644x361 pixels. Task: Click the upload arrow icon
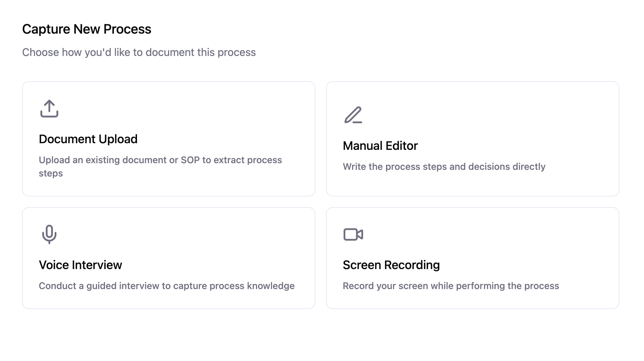[x=49, y=109]
